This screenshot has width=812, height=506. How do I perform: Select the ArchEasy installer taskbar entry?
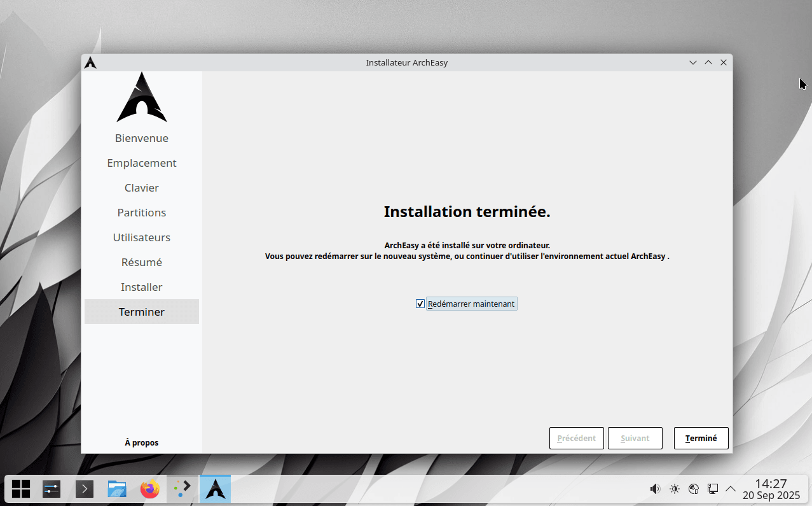point(216,489)
